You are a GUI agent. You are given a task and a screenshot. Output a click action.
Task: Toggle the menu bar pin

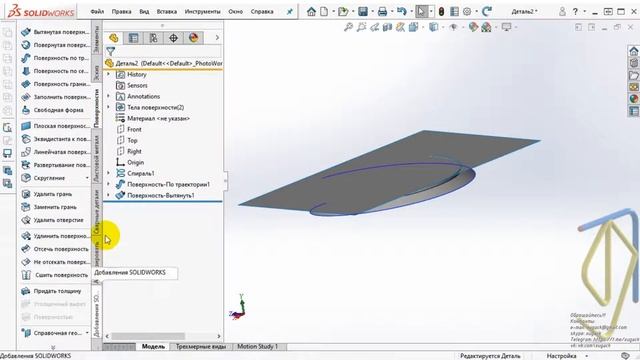[289, 11]
